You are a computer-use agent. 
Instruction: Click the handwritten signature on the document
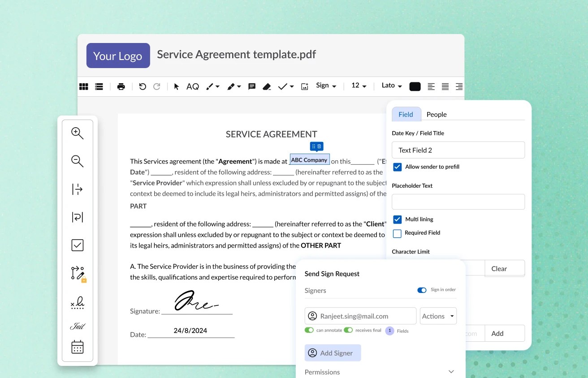pyautogui.click(x=196, y=301)
